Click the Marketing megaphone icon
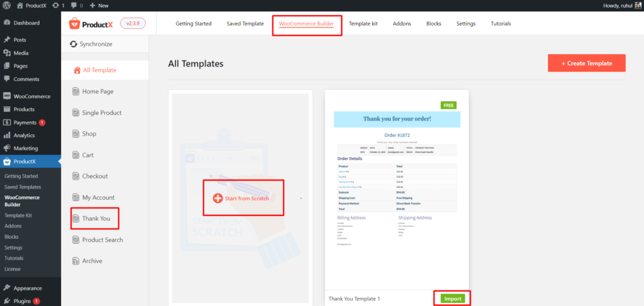The height and width of the screenshot is (306, 644). point(7,148)
